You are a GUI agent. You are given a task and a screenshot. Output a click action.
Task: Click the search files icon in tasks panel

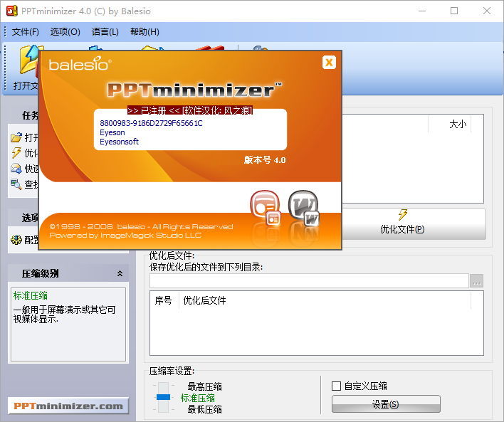[16, 184]
